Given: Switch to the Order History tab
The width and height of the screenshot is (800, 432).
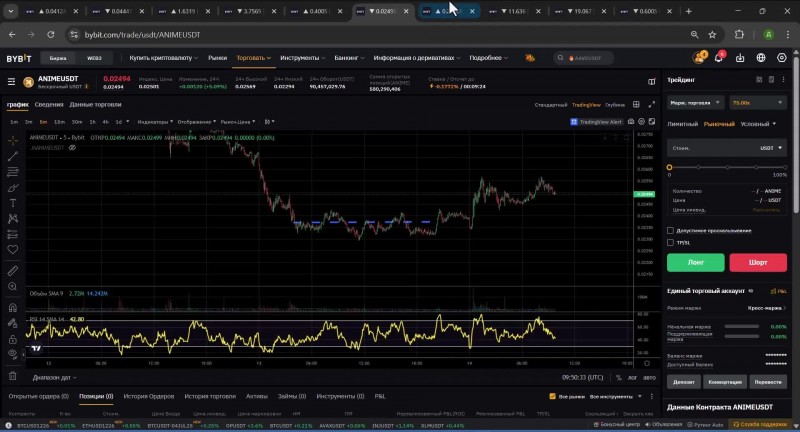Looking at the screenshot, I should 147,397.
